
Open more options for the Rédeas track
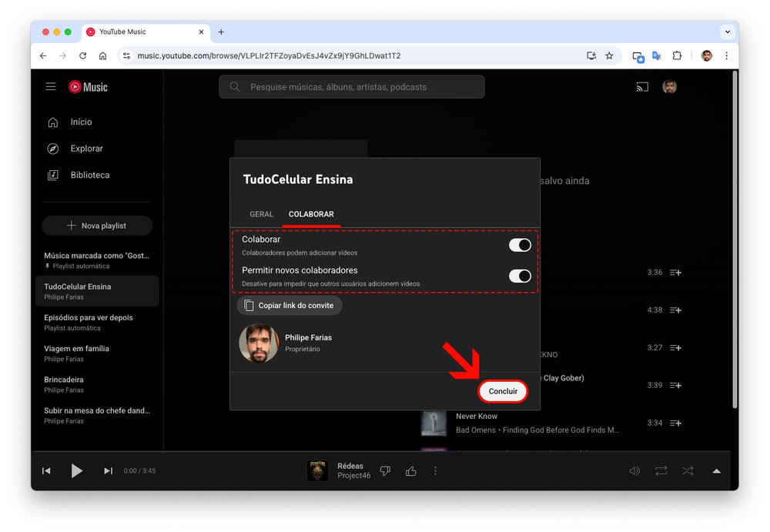pyautogui.click(x=436, y=471)
